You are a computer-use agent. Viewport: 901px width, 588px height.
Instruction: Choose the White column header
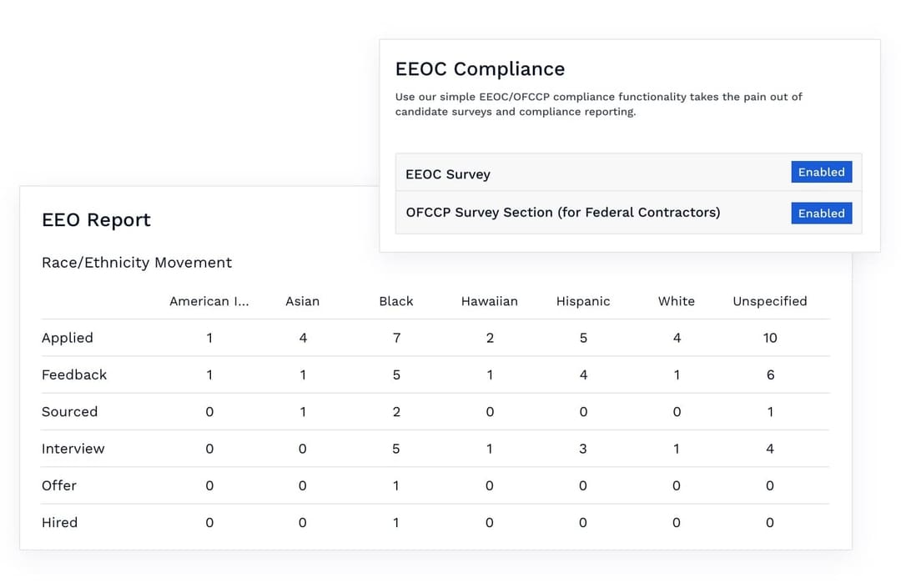tap(676, 301)
